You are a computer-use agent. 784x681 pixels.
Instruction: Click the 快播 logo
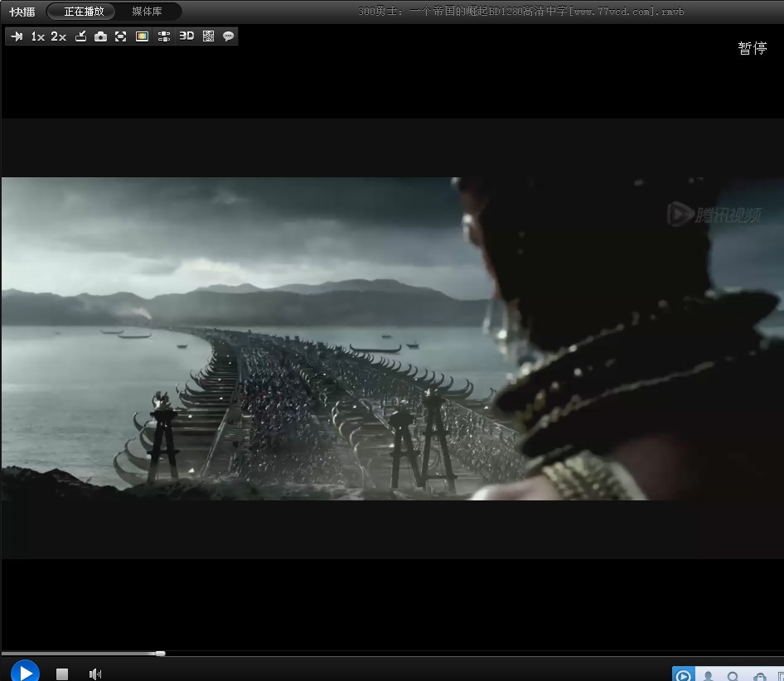pyautogui.click(x=22, y=12)
